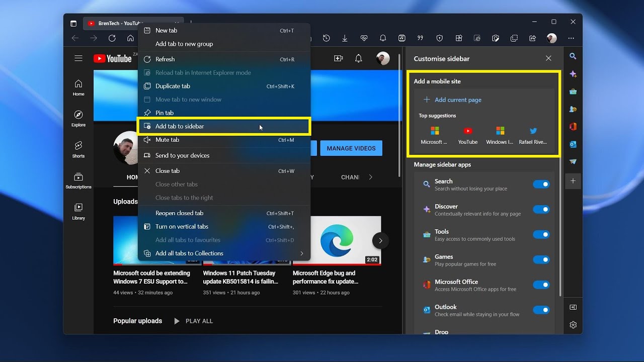Screen dimensions: 644x362
Task: Add YouTube suggestion to sidebar
Action: point(468,135)
